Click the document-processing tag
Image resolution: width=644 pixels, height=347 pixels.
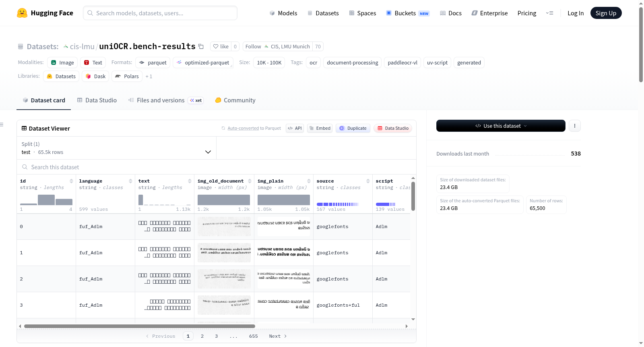pos(353,62)
